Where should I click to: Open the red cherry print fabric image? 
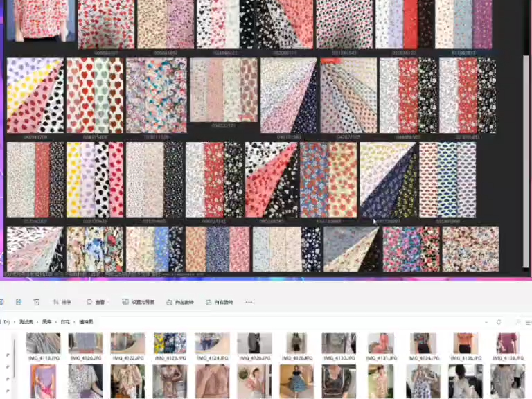[106, 24]
